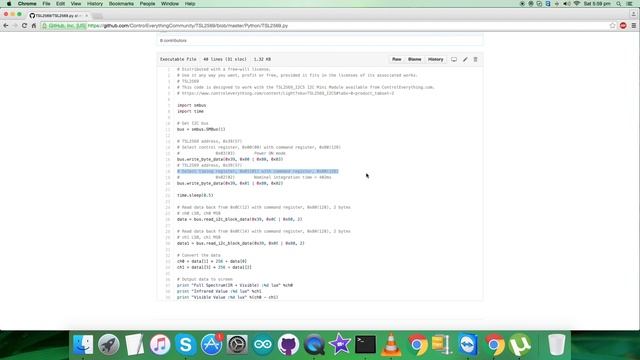Image resolution: width=640 pixels, height=360 pixels.
Task: Open Spotlight search in menu bar
Action: pos(619,4)
